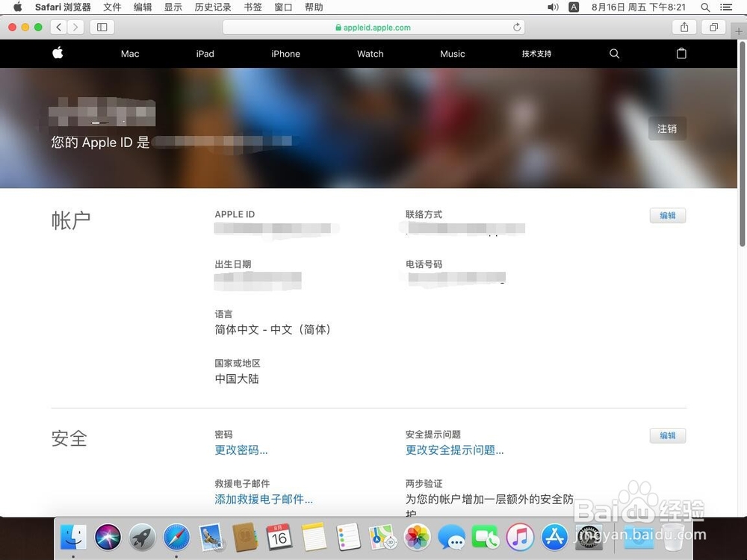
Task: Open Safari's share button
Action: click(x=684, y=27)
